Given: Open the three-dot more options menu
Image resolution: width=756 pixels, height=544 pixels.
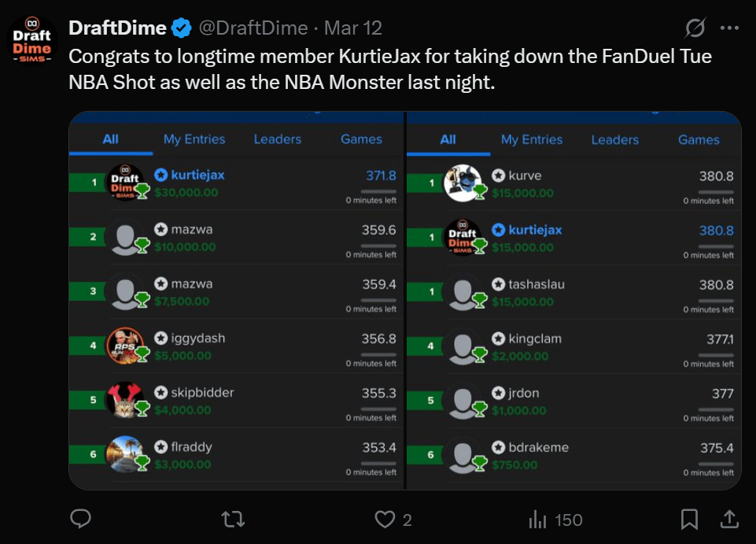Looking at the screenshot, I should tap(729, 28).
